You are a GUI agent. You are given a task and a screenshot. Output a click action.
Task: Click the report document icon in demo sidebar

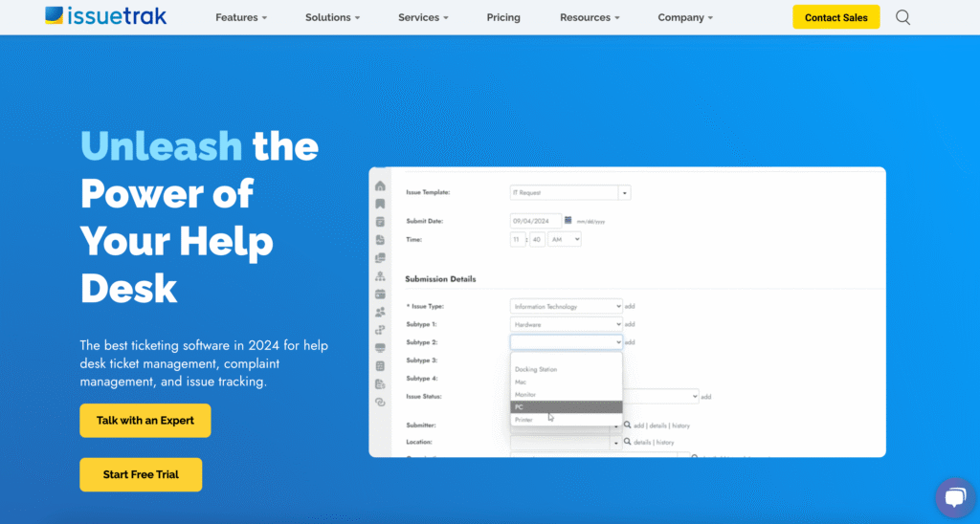coord(380,384)
